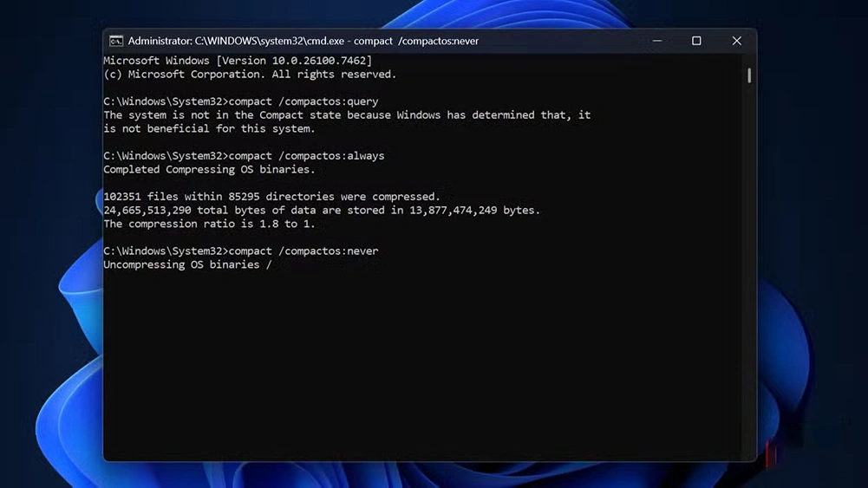
Task: Click the '102351 files within 85295 directories' line
Action: 271,197
